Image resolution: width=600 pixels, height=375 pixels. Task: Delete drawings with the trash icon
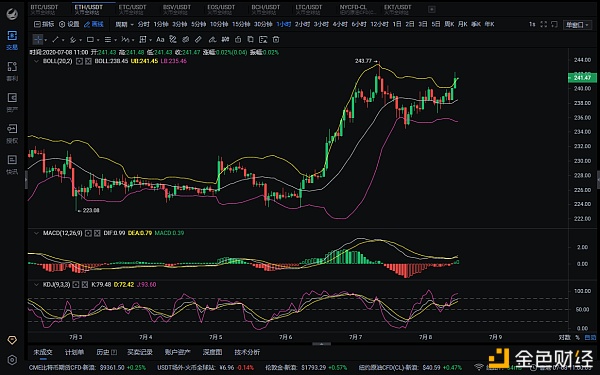coord(276,39)
